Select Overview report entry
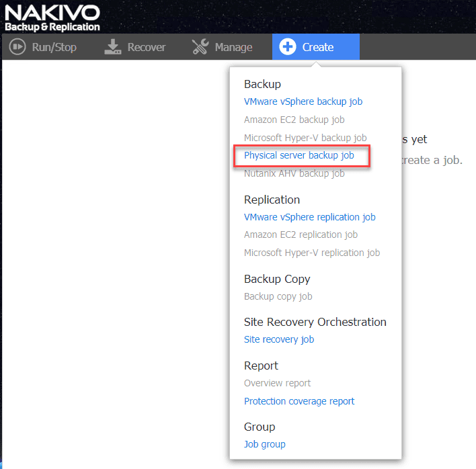476x469 pixels. [x=277, y=383]
